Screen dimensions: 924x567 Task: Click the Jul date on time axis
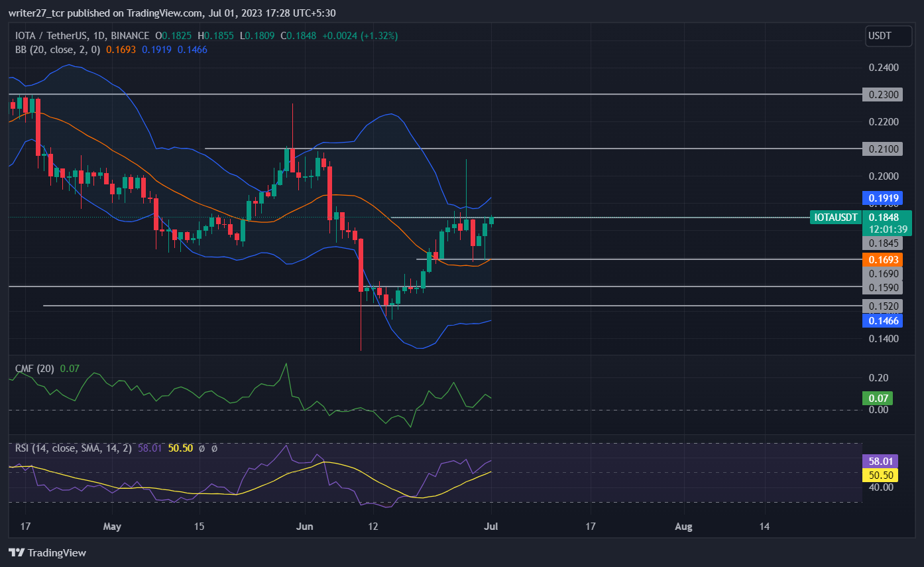[x=491, y=527]
